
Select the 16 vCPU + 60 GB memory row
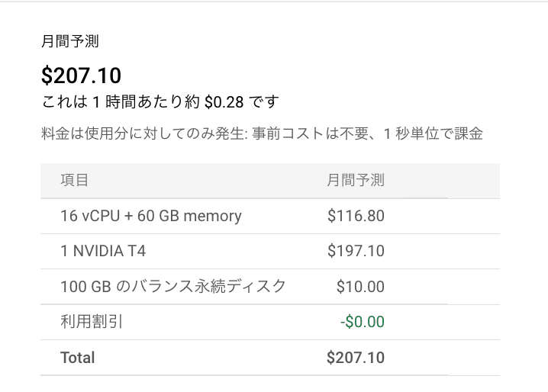click(x=270, y=216)
